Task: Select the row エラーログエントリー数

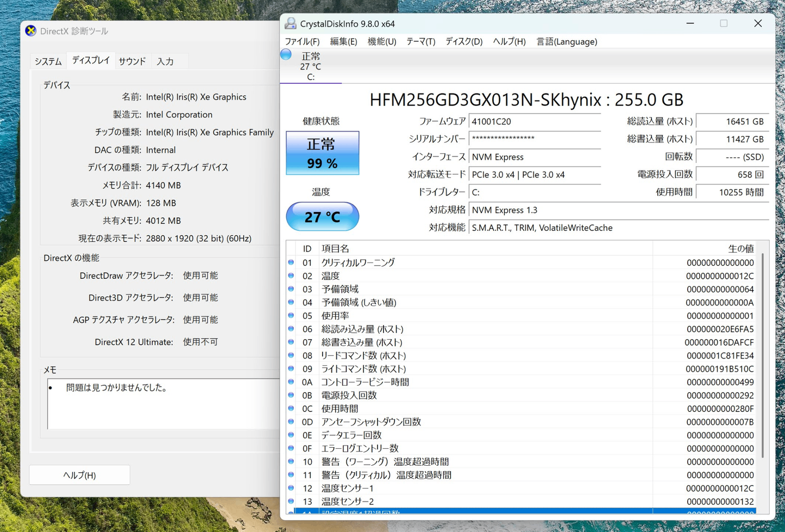Action: [x=522, y=448]
